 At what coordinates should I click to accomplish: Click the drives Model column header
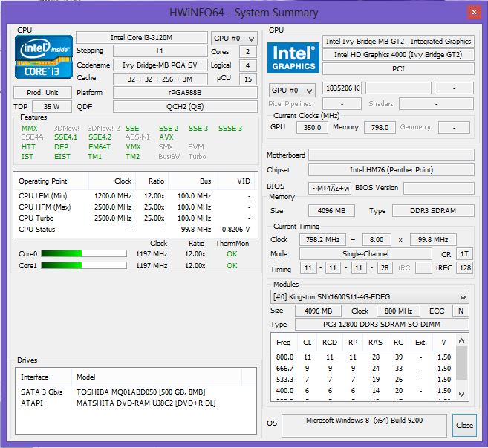(157, 377)
